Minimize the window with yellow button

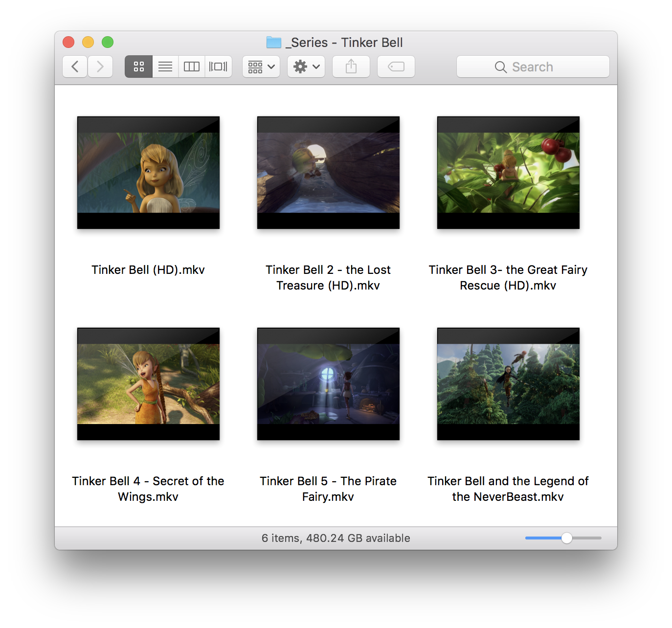coord(88,42)
